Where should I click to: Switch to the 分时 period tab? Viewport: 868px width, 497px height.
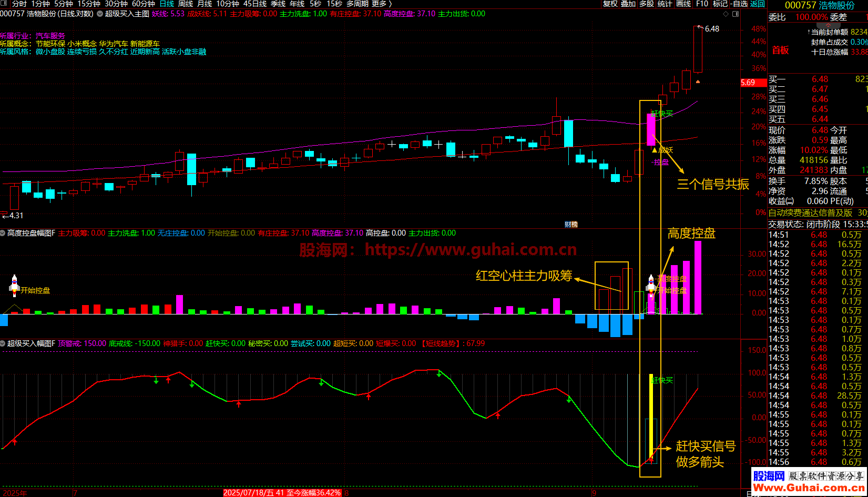tap(19, 4)
